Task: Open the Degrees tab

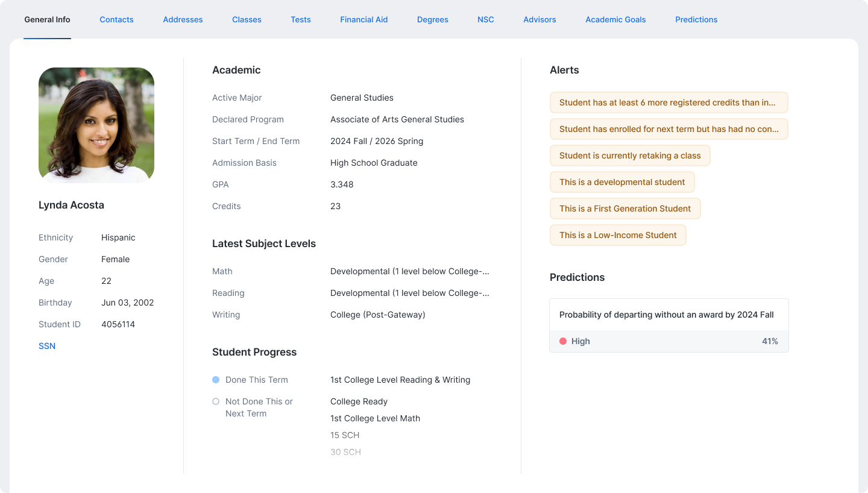Action: (x=432, y=19)
